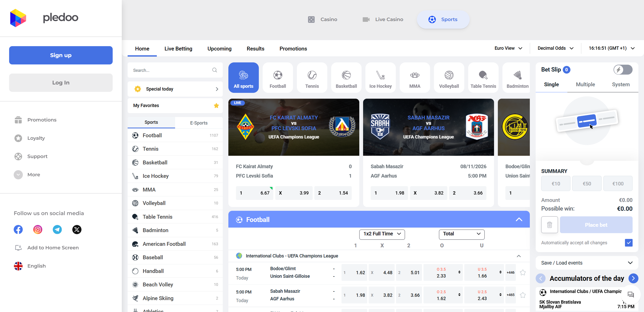Open +446 more markets for Bodoe/Glimt
The height and width of the screenshot is (312, 644).
[x=511, y=272]
